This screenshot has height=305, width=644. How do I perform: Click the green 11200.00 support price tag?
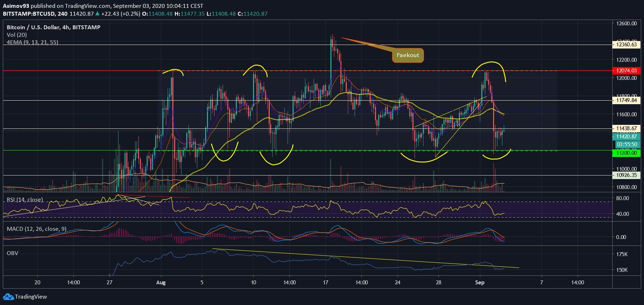[626, 153]
